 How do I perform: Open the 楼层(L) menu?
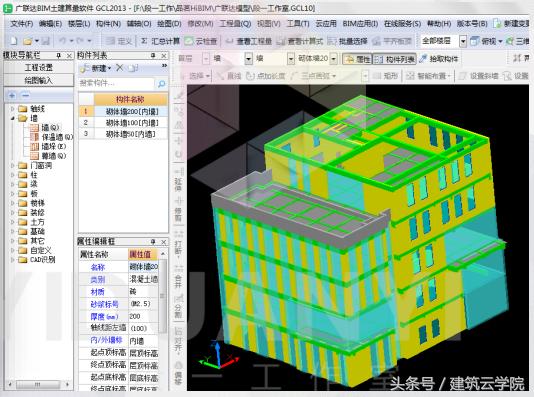point(79,23)
